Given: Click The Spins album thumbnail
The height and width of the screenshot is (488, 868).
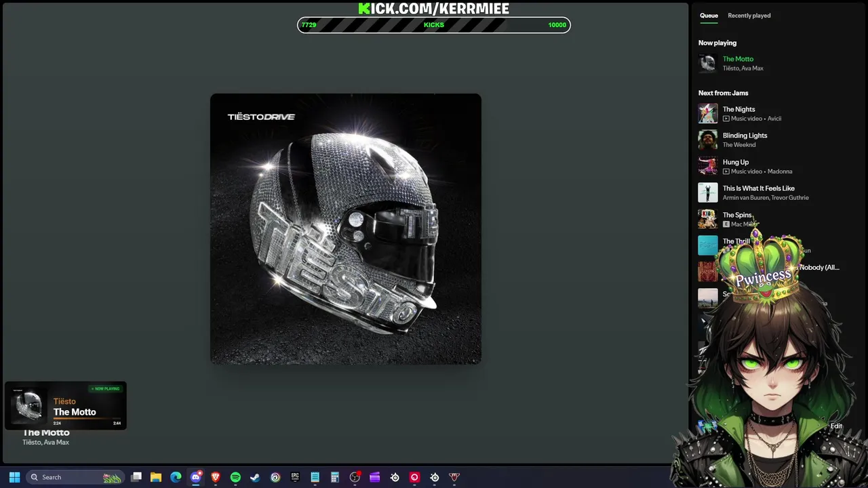Looking at the screenshot, I should click(x=708, y=219).
